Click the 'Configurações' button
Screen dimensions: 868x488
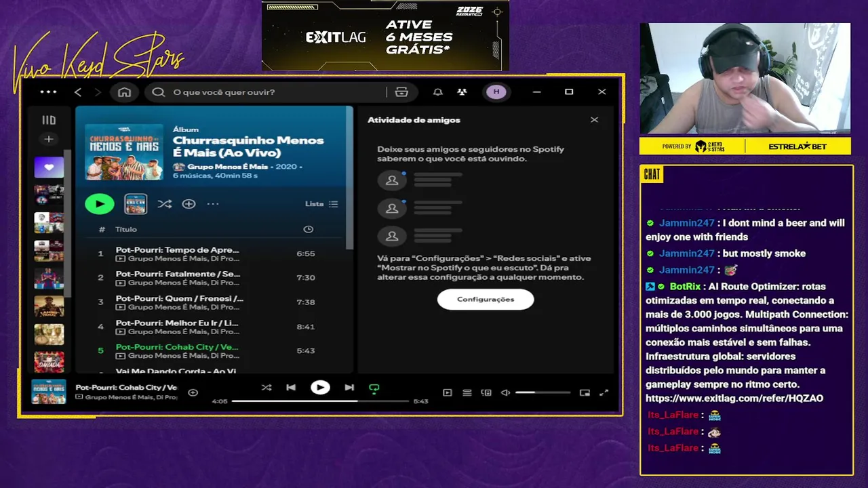(486, 299)
